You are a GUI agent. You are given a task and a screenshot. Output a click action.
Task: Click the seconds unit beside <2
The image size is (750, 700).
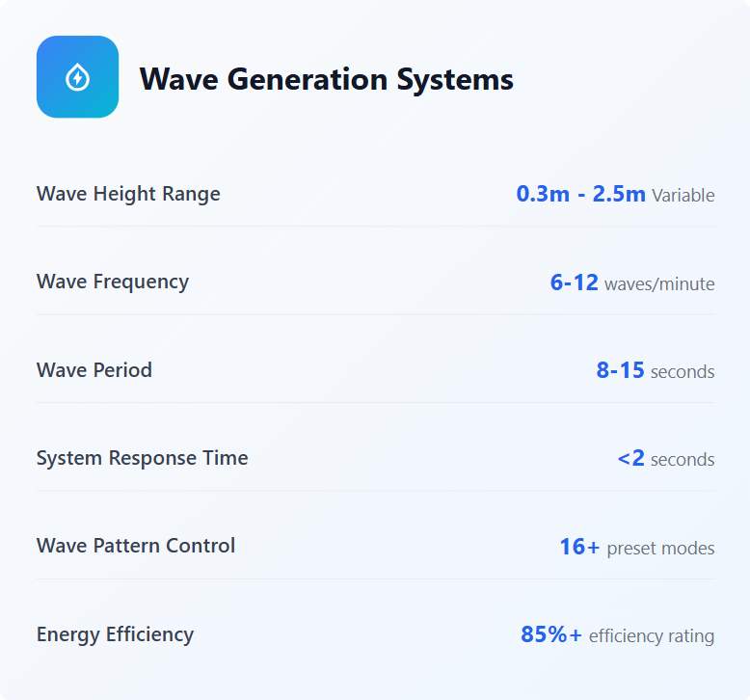click(x=683, y=460)
